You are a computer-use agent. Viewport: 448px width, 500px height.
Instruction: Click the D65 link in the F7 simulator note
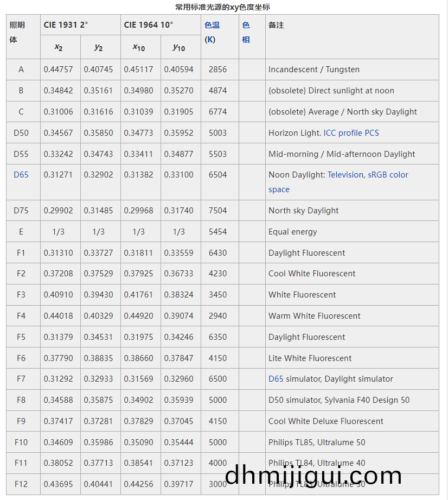(276, 379)
